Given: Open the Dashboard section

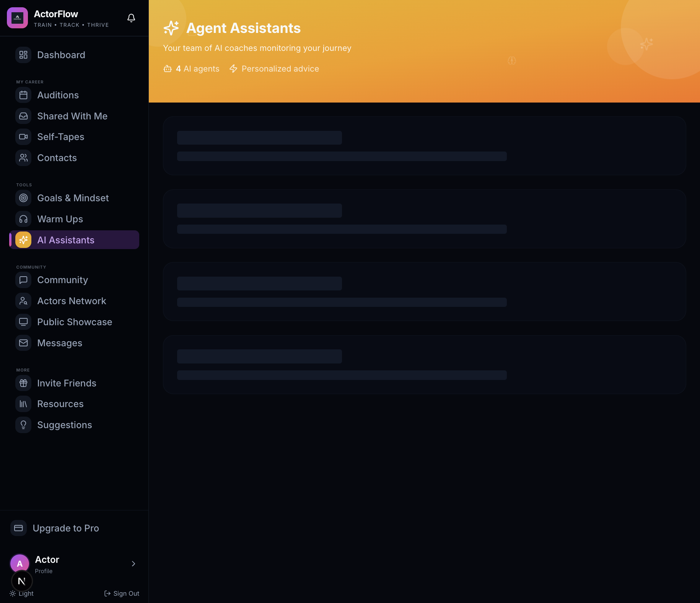Looking at the screenshot, I should (x=61, y=55).
